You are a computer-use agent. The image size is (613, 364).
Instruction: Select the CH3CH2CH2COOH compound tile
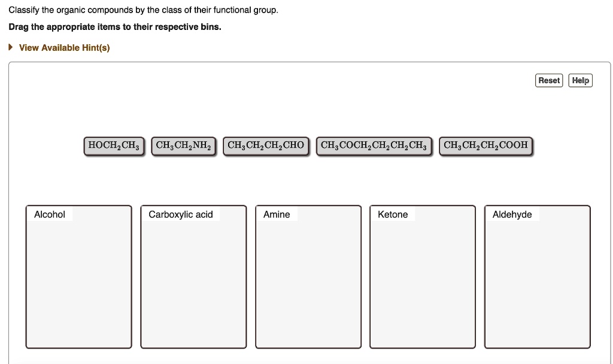pyautogui.click(x=485, y=145)
